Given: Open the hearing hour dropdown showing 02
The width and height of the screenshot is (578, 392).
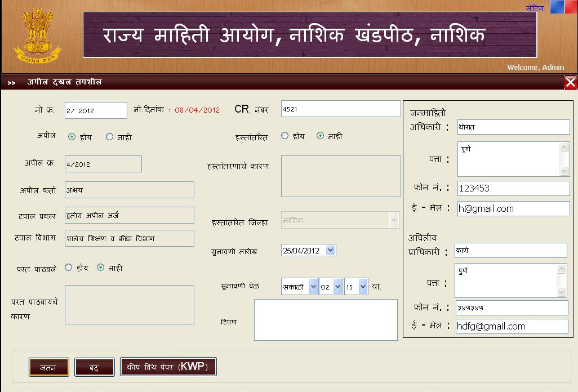Looking at the screenshot, I should pos(337,287).
